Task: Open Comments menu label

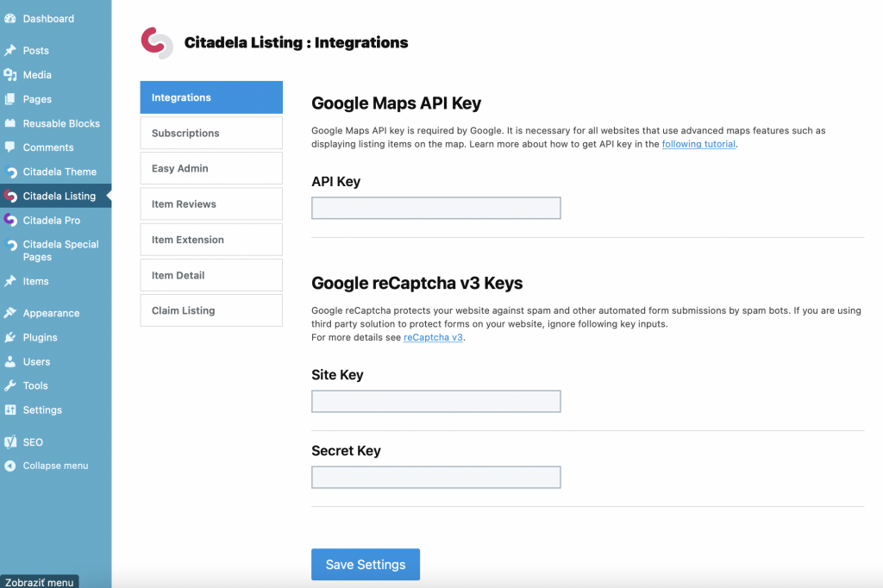Action: (x=48, y=147)
